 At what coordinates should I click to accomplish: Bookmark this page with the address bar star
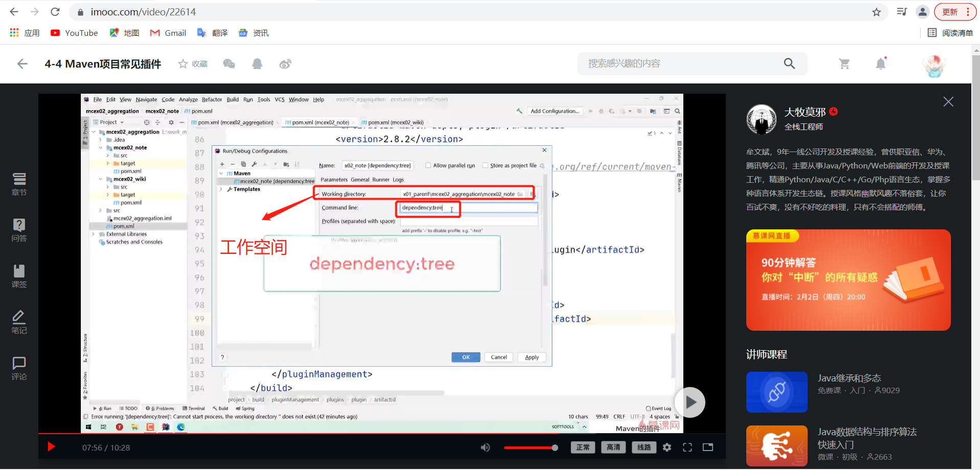[877, 12]
